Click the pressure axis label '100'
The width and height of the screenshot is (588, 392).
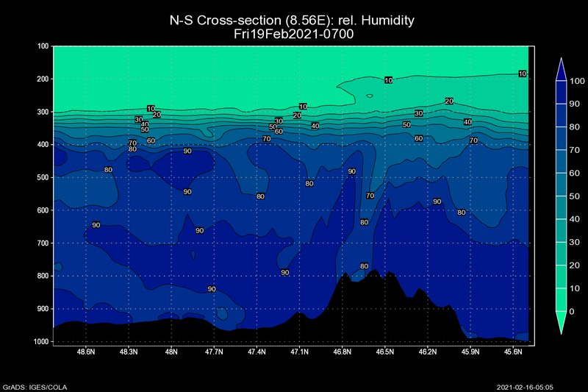coord(43,46)
